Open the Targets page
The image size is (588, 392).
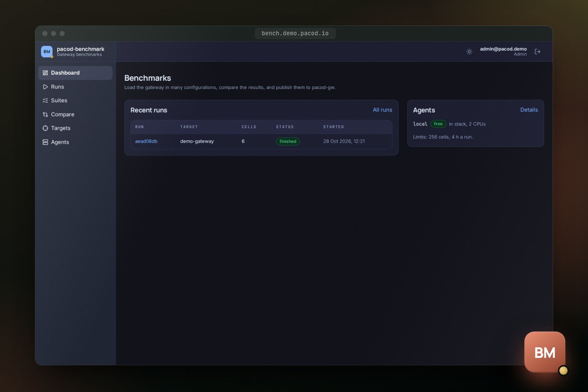click(x=75, y=128)
